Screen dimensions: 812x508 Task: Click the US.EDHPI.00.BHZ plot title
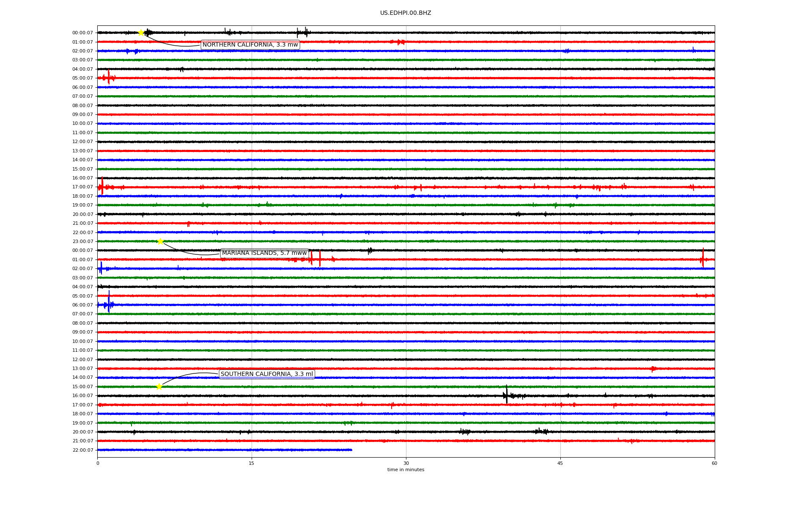[405, 13]
